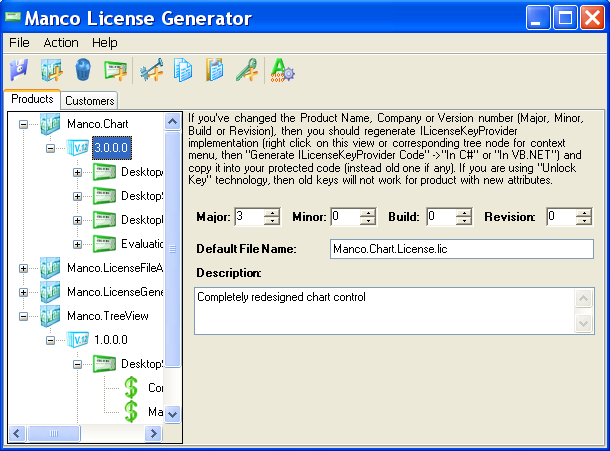This screenshot has width=610, height=451.
Task: Open the Action menu
Action: (61, 43)
